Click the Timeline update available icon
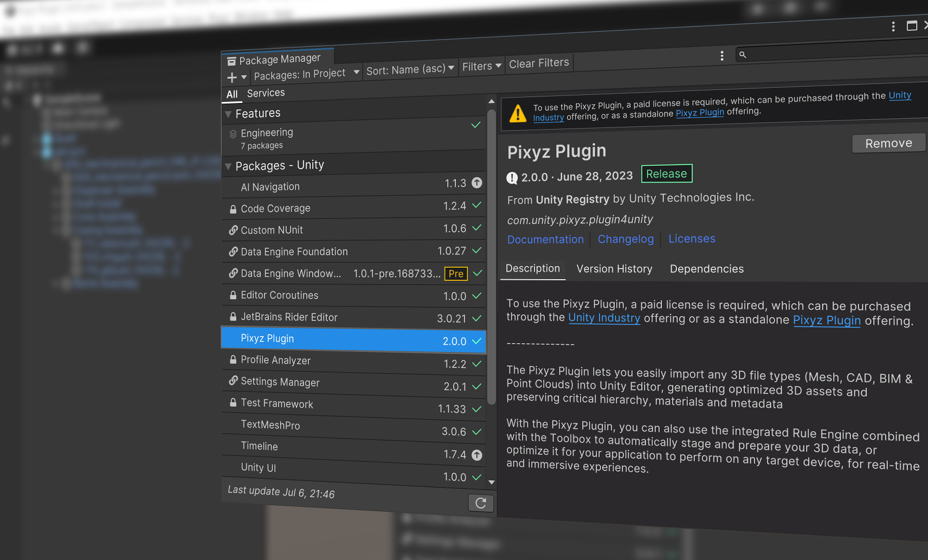Image resolution: width=928 pixels, height=560 pixels. click(477, 455)
